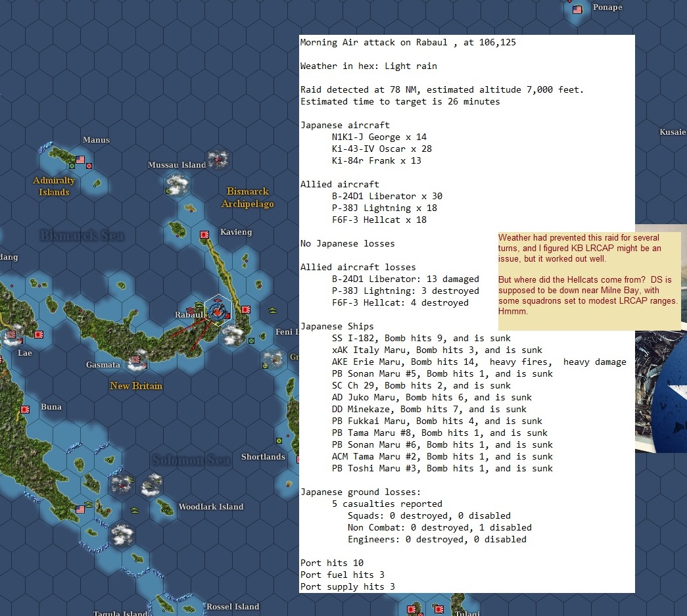The width and height of the screenshot is (687, 616).
Task: Click the 'SC Ch 29' sunk ship line
Action: 421,385
